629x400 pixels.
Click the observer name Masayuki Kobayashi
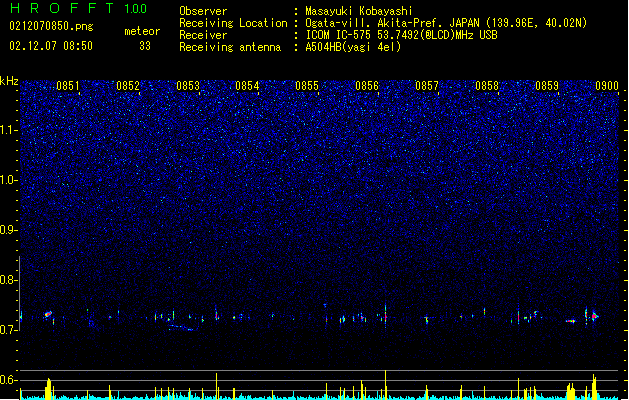[359, 11]
